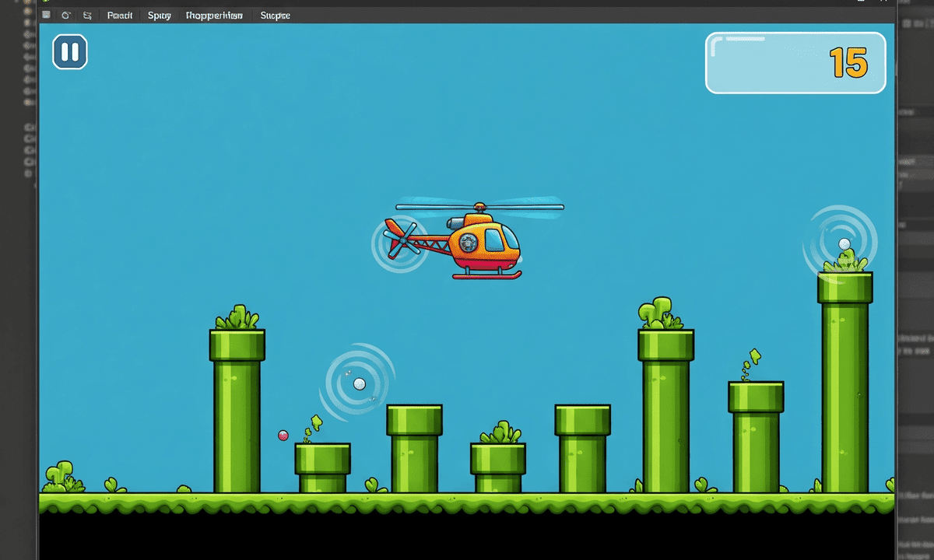934x560 pixels.
Task: Click the green run indicator above the toolbar
Action: click(45, 3)
